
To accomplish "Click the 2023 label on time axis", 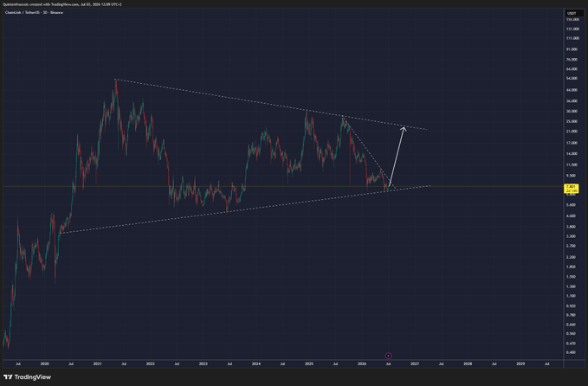I will [x=204, y=363].
